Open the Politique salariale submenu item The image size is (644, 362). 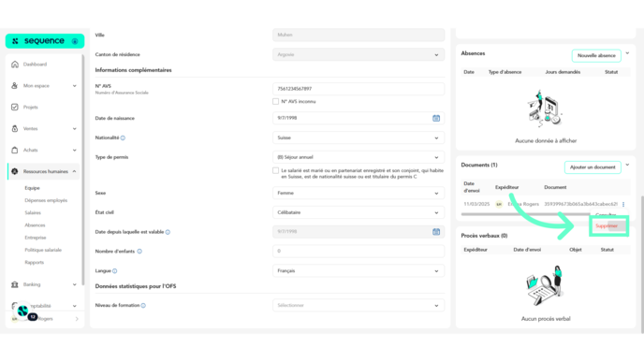coord(43,250)
